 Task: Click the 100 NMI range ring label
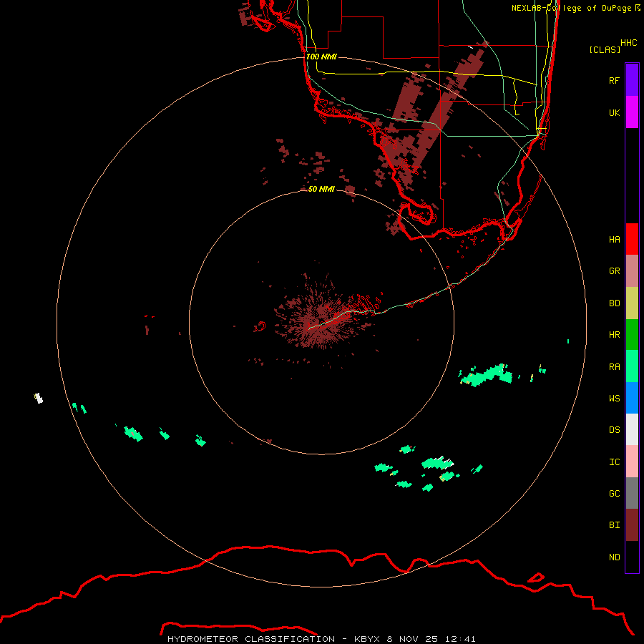point(321,57)
